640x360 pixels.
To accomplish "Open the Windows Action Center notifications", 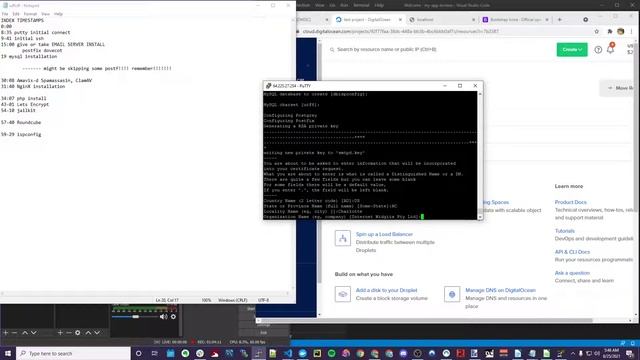I will [629, 353].
